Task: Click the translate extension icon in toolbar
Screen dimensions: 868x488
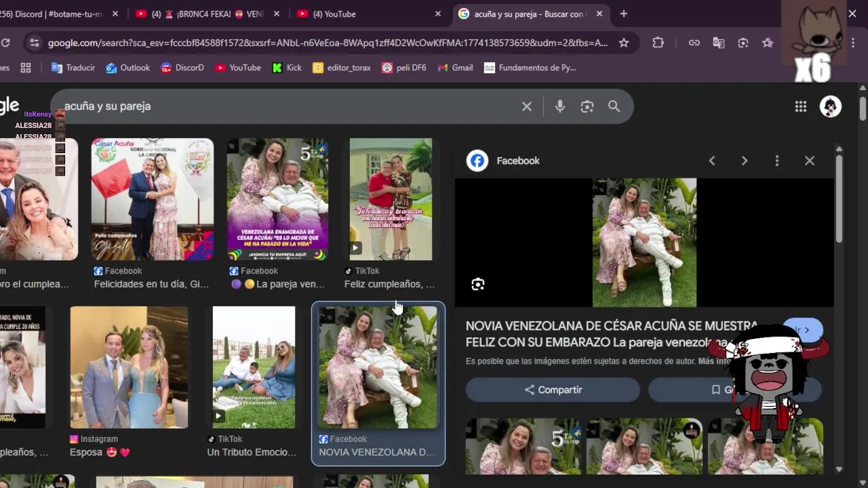Action: coord(719,43)
